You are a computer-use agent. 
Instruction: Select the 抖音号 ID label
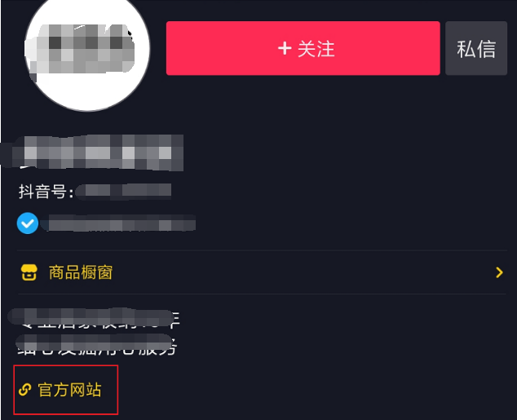tap(46, 192)
